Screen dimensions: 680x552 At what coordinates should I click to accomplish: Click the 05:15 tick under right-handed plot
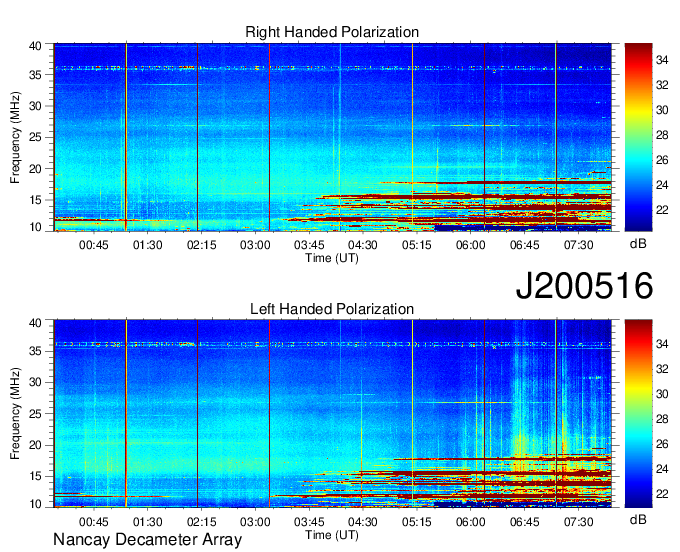(x=417, y=245)
